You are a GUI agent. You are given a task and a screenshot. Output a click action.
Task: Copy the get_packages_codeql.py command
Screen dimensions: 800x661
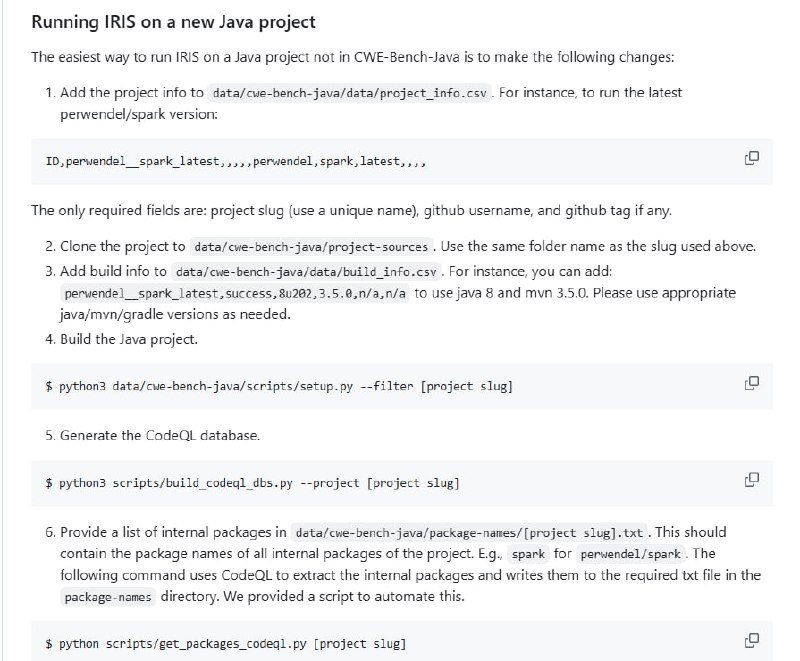click(752, 640)
